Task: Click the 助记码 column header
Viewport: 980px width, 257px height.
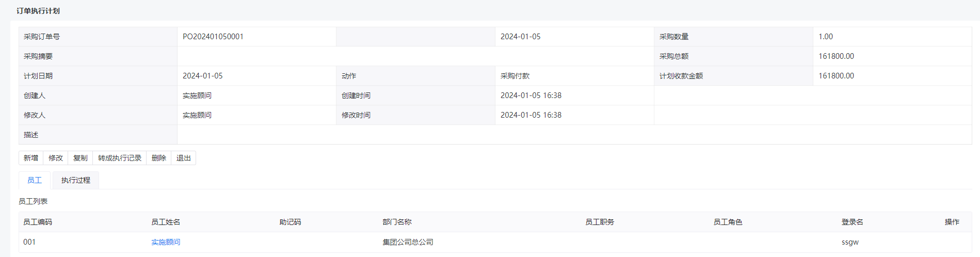Action: coord(290,222)
